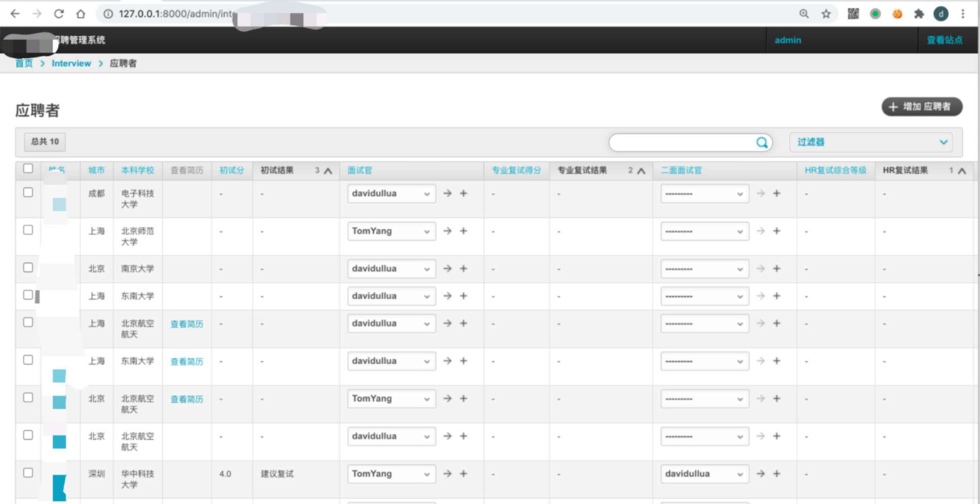Sort by the 初试分 column header

232,170
